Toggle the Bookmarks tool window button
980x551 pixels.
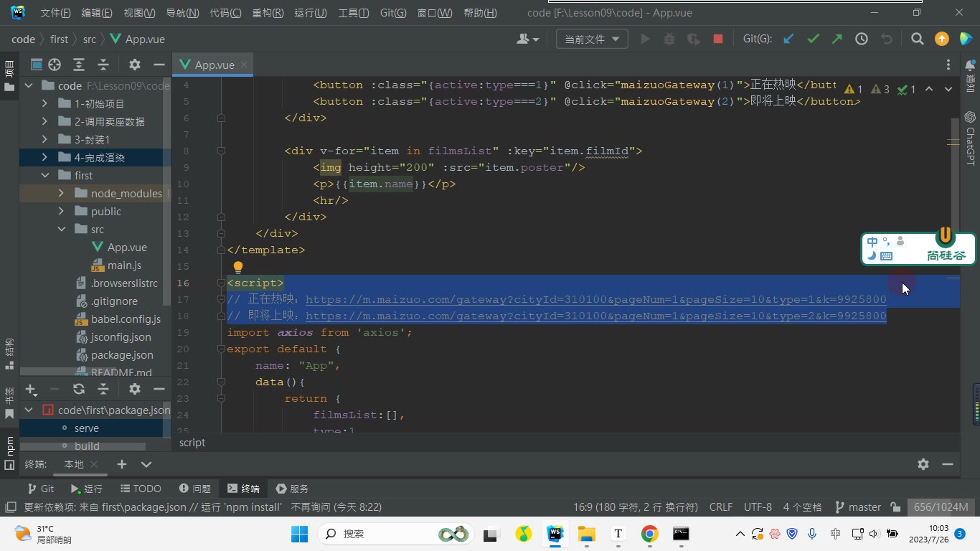tap(9, 403)
